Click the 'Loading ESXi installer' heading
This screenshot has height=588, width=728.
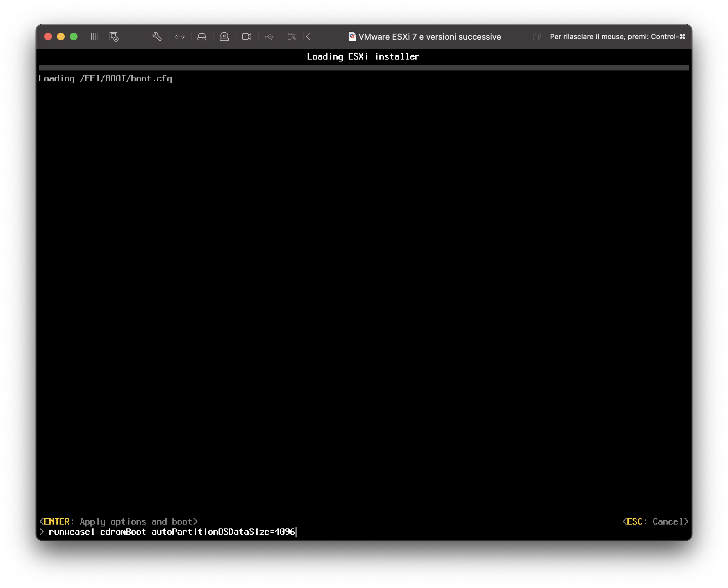tap(363, 57)
